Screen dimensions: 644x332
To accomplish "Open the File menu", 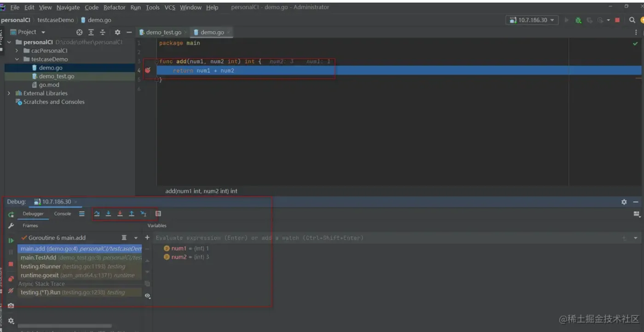I will [x=15, y=7].
